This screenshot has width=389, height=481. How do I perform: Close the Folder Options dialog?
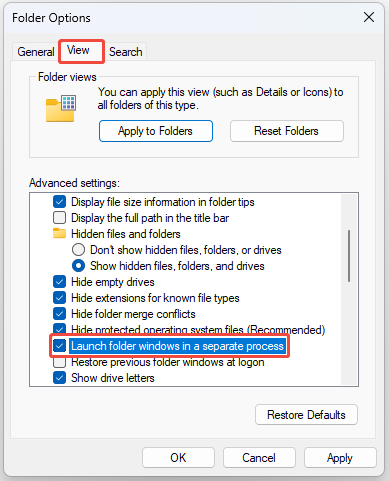[x=369, y=17]
